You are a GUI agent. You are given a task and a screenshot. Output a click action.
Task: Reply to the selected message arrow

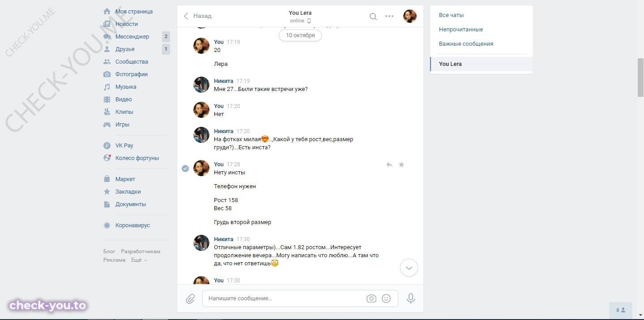[x=389, y=164]
